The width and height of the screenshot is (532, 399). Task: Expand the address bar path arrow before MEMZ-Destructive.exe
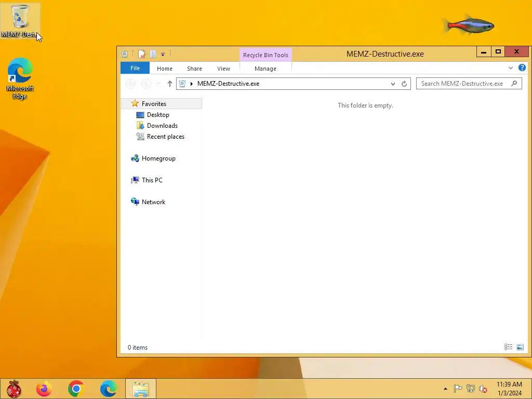192,84
